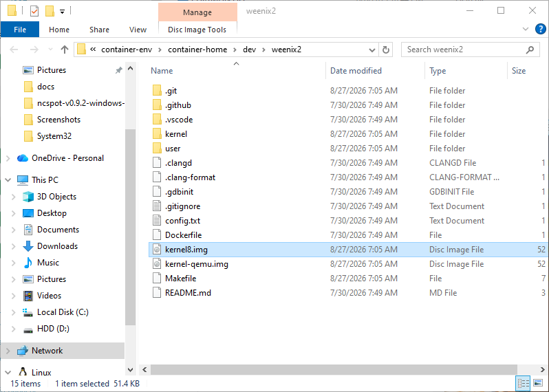Open the Documents library icon
The height and width of the screenshot is (392, 549).
28,230
